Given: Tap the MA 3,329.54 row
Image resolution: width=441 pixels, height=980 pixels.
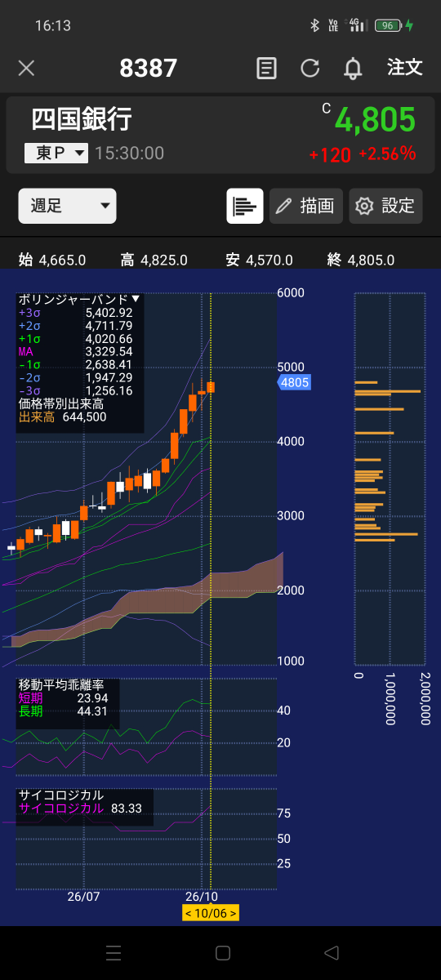Looking at the screenshot, I should (x=75, y=352).
